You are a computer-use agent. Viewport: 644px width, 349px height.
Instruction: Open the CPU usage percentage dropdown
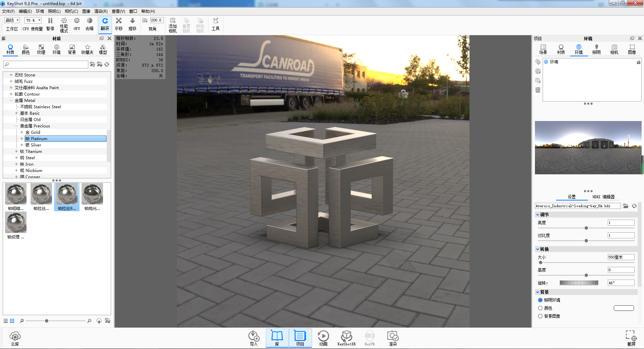(x=33, y=20)
